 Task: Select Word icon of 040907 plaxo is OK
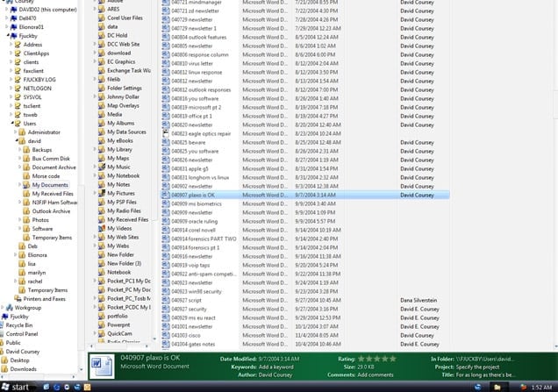click(x=166, y=195)
